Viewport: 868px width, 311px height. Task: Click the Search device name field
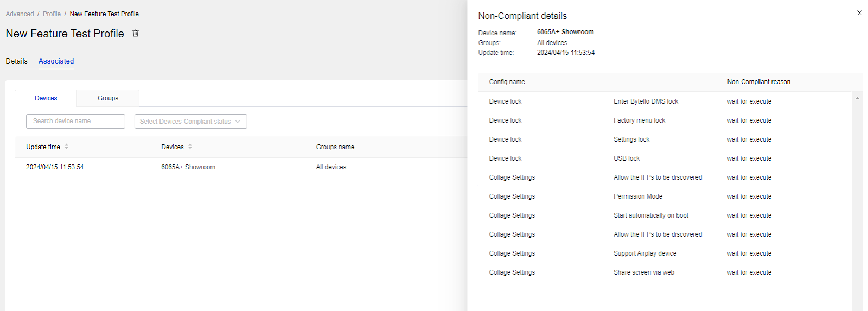coord(75,121)
